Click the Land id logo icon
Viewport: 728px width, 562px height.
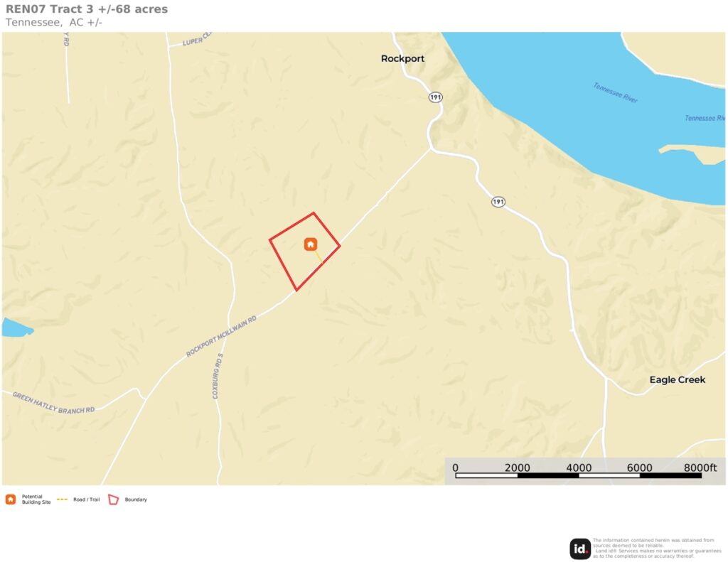(580, 549)
